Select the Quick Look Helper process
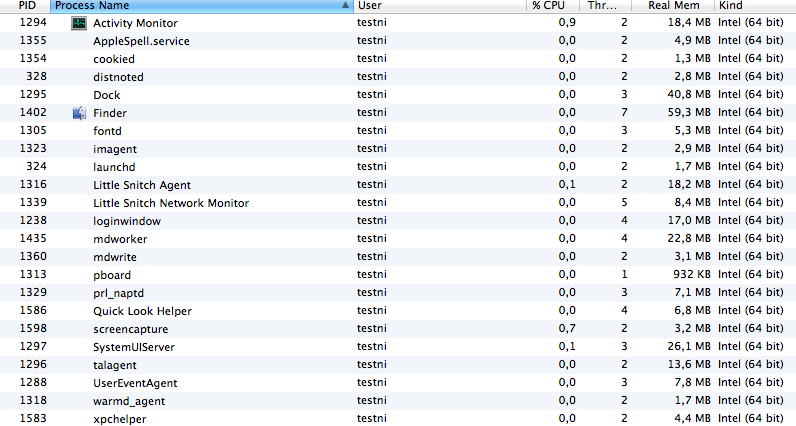The image size is (796, 426). 142,311
